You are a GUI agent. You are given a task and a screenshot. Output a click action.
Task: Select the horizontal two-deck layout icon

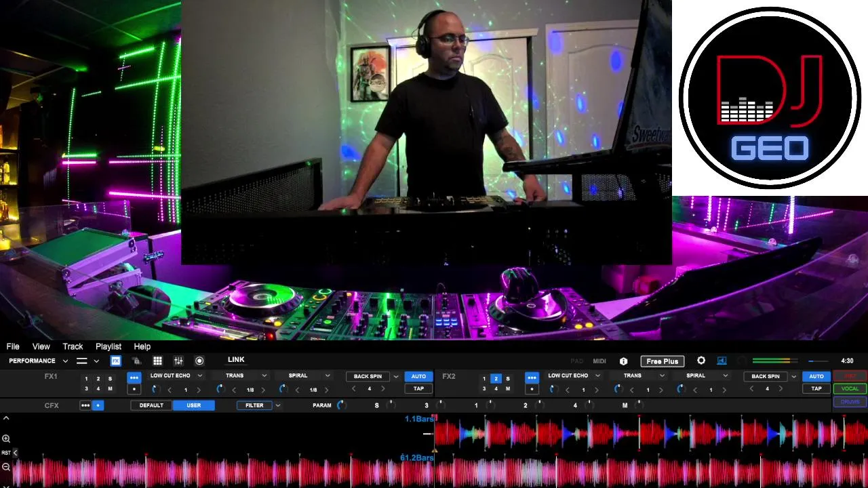81,361
